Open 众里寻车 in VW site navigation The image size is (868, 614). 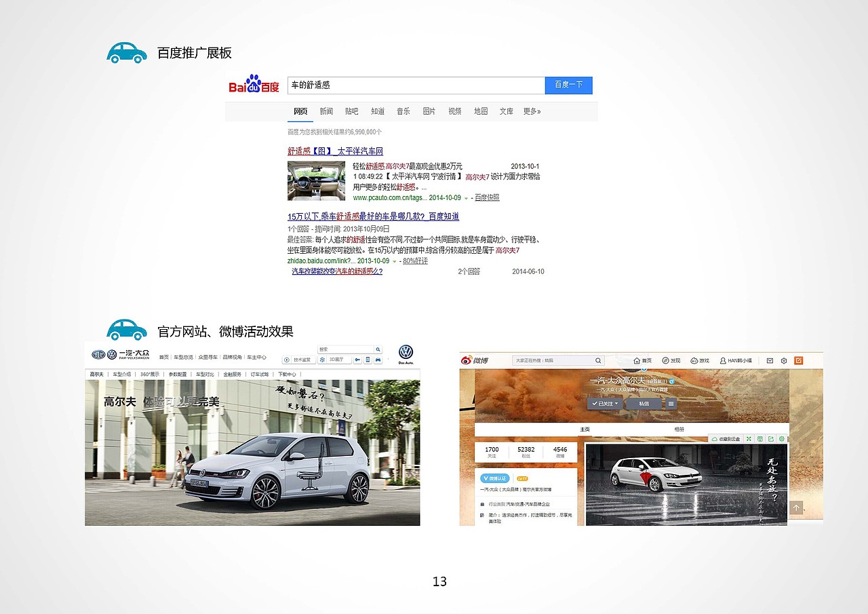coord(208,358)
